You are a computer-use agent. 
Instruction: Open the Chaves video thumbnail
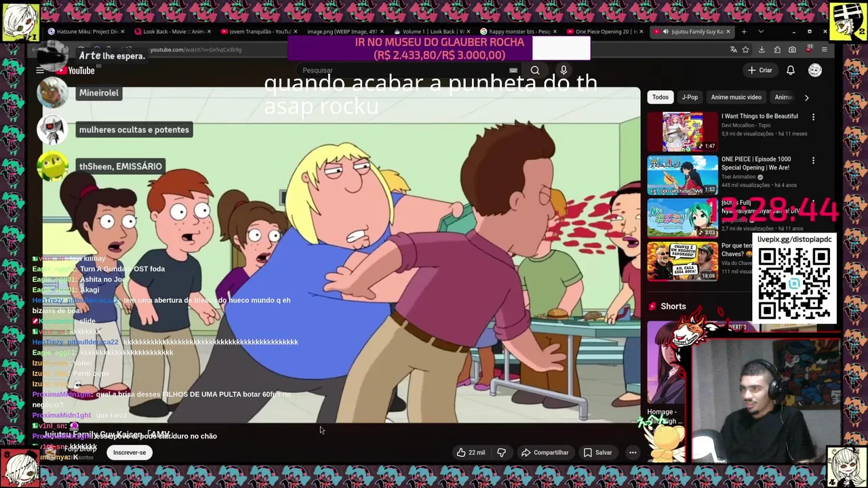coord(682,262)
